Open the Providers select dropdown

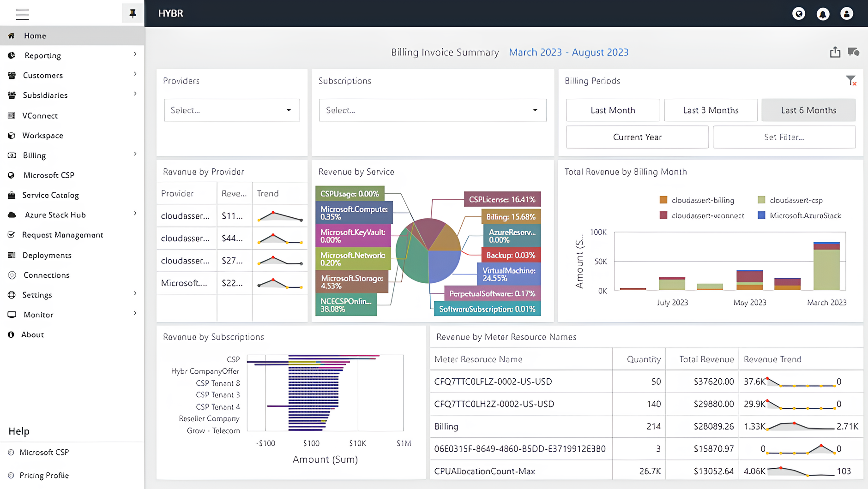[x=232, y=110]
